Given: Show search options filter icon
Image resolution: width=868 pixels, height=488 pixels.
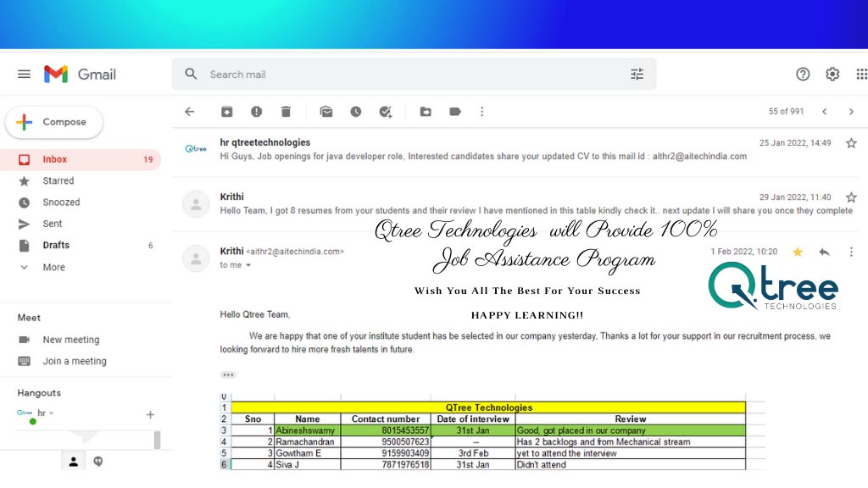Looking at the screenshot, I should coord(637,75).
